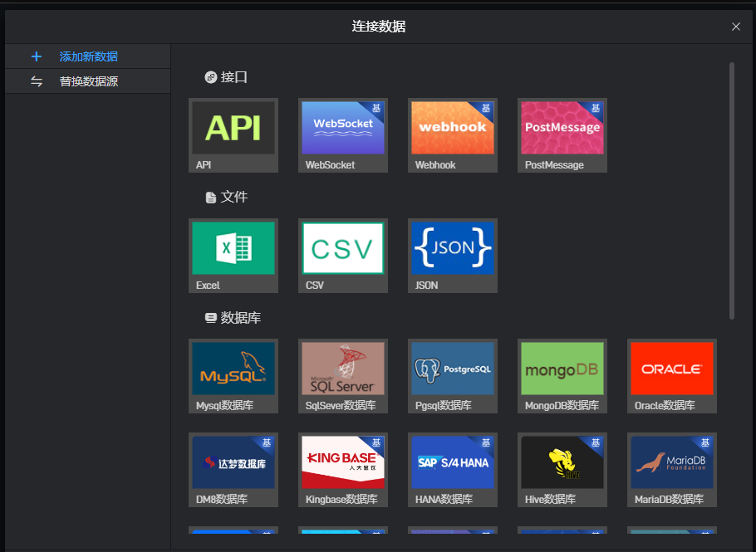
Task: Select the Excel file source
Action: coord(233,256)
